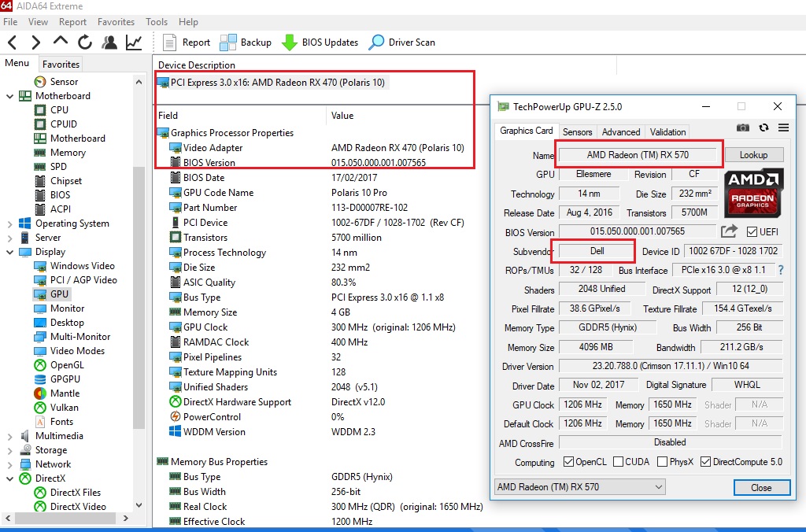Open the Memory tree item
806x532 pixels.
(60, 153)
